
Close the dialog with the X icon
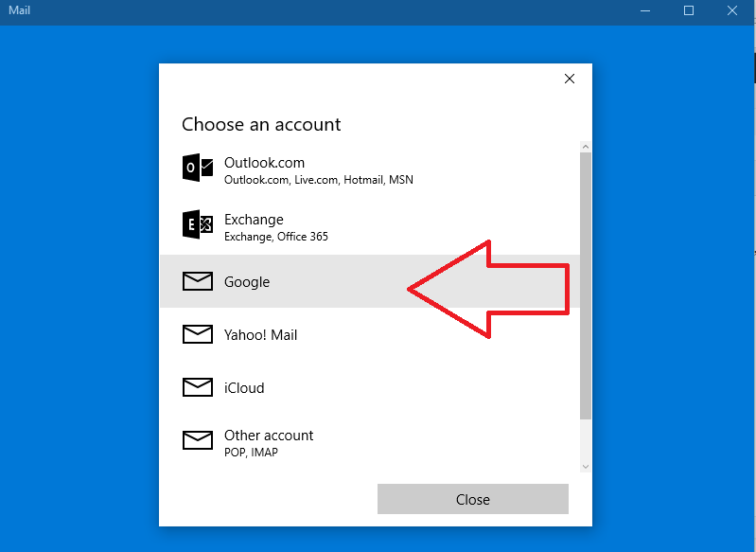coord(570,79)
